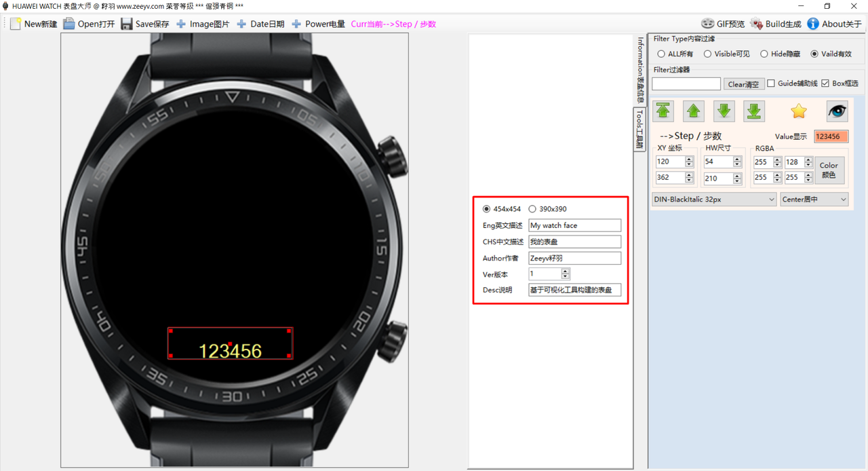
Task: Click the Author作者 field 'Zeeyv籽羽'
Action: click(575, 258)
